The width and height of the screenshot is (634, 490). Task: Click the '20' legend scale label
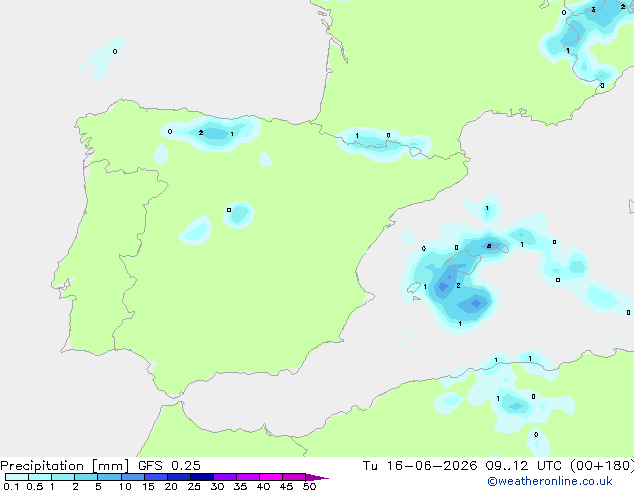[171, 486]
